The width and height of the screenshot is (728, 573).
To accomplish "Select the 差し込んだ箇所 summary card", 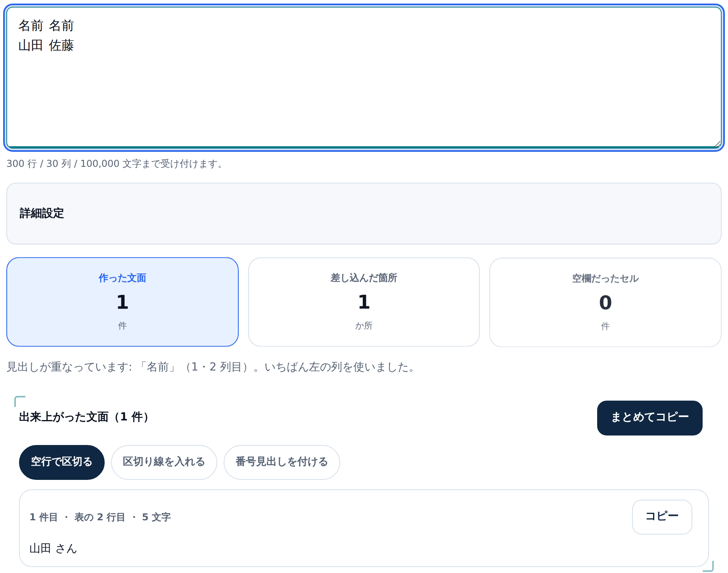I will pos(364,302).
